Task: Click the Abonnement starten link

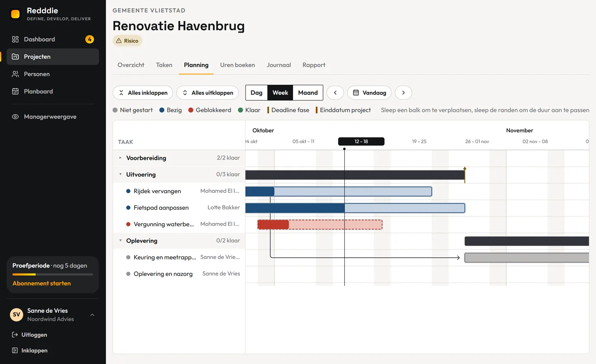Action: tap(41, 283)
